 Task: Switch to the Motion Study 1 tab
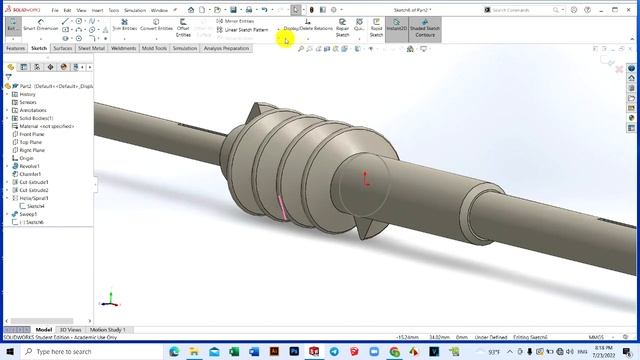pyautogui.click(x=107, y=329)
